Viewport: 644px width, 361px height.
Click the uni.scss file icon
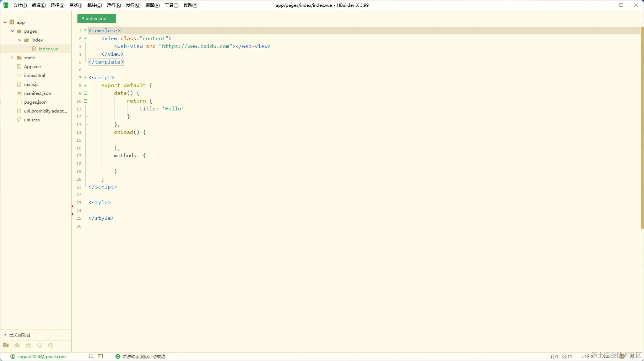click(x=19, y=120)
